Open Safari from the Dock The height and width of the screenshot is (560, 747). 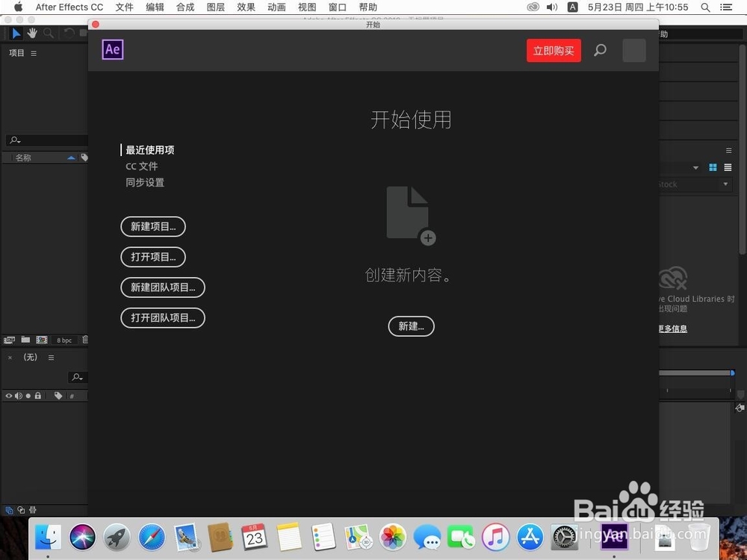point(152,537)
